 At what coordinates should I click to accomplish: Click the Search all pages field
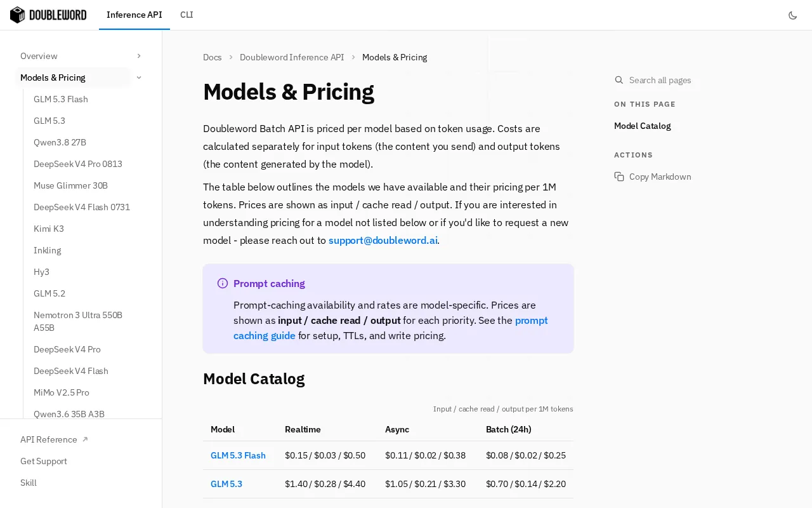(660, 80)
